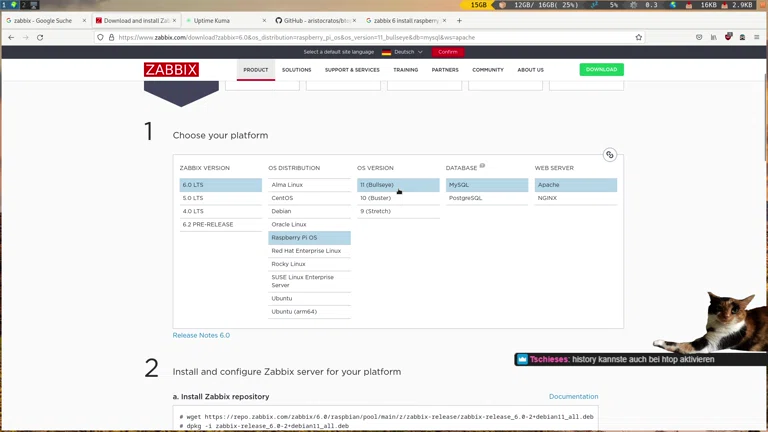Click the info icon next to DATABASE
The width and height of the screenshot is (768, 432).
tap(482, 166)
